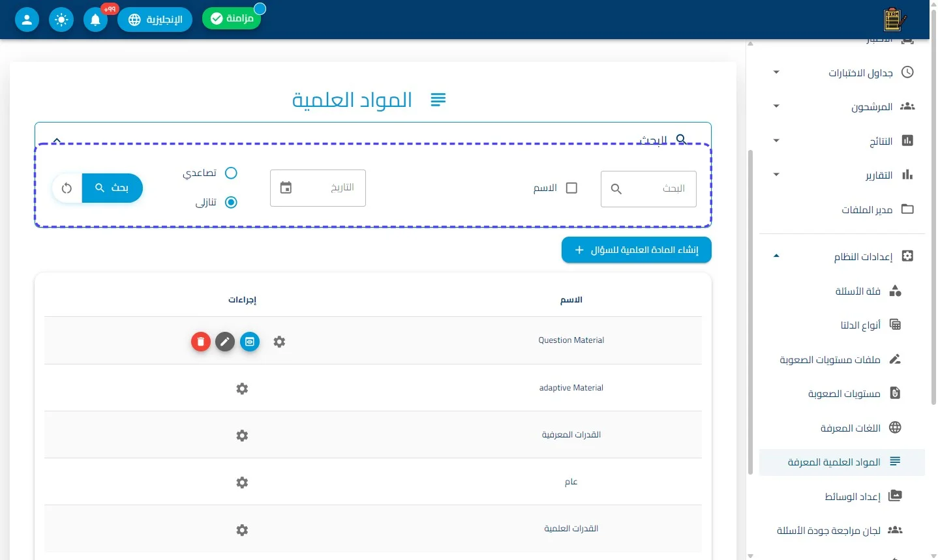Toggle the light/dark theme sun icon

pos(61,20)
